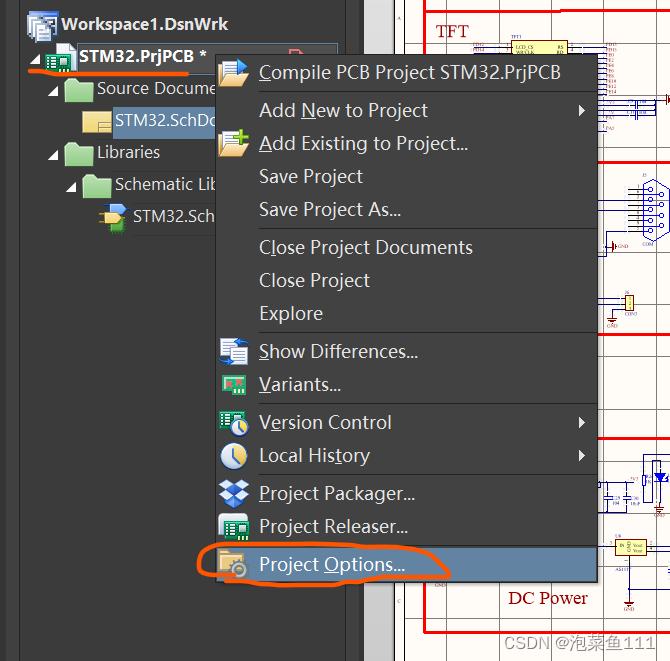Click the DB9 connector symbol in schematic
670x661 pixels.
point(654,211)
